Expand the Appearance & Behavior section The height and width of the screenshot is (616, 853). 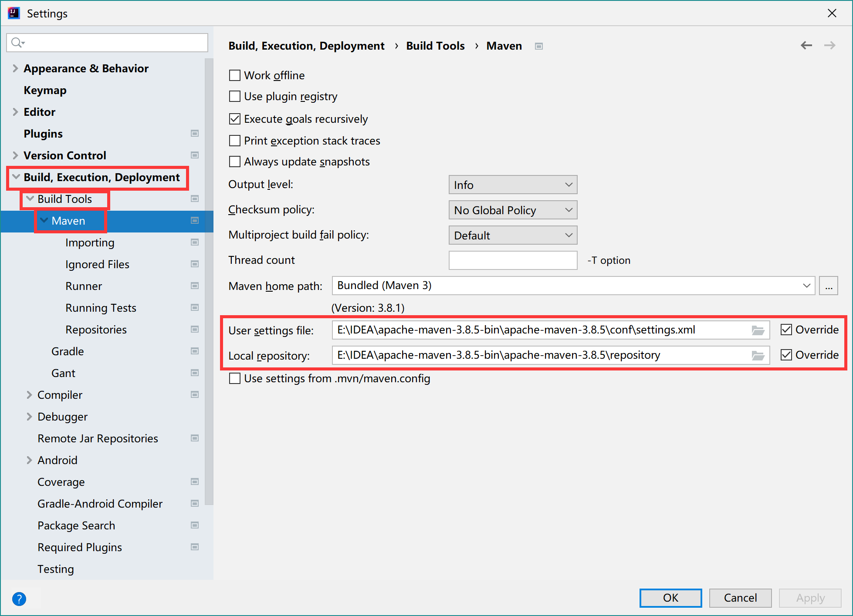[15, 68]
